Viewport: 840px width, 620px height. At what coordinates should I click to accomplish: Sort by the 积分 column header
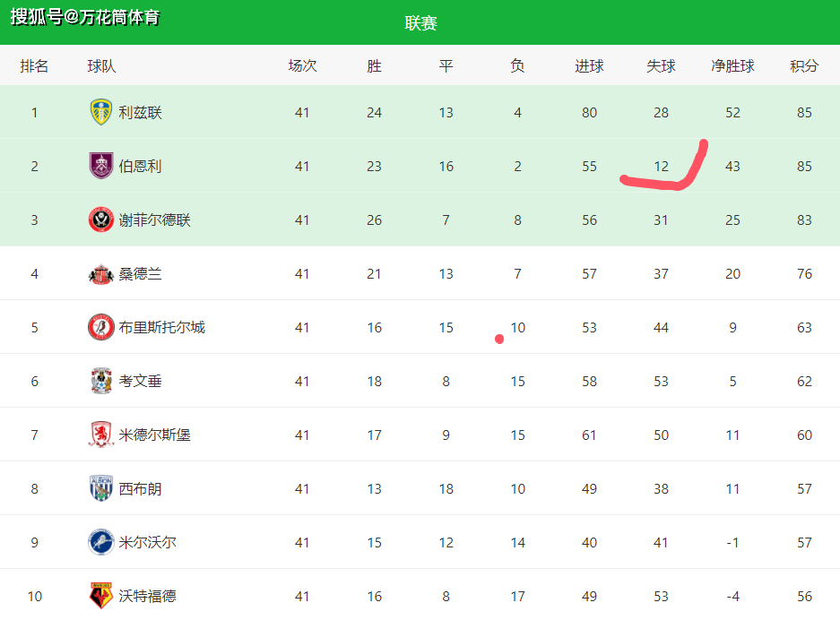[x=804, y=66]
